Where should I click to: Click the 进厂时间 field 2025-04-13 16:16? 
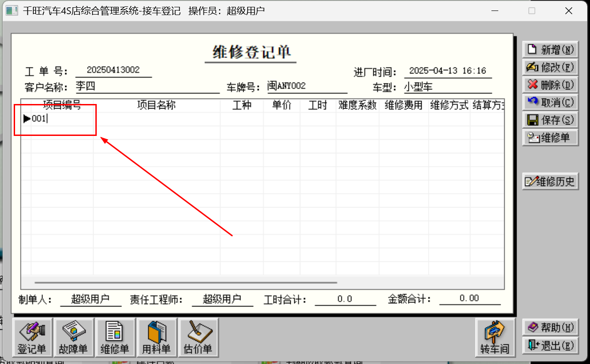coord(448,71)
